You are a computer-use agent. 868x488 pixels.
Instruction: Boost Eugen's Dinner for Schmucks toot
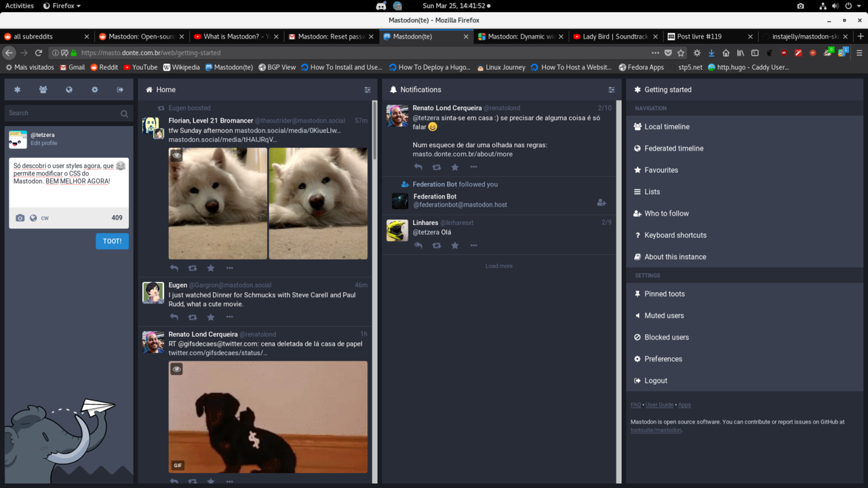coord(193,317)
